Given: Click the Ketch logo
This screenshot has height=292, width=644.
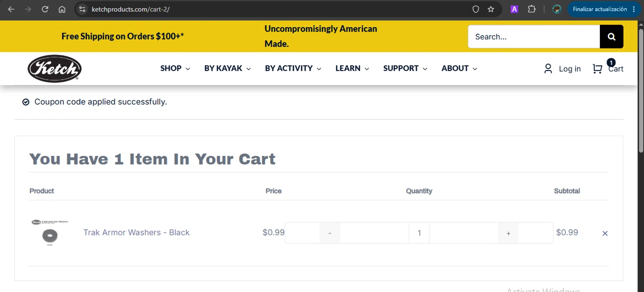Looking at the screenshot, I should point(55,69).
